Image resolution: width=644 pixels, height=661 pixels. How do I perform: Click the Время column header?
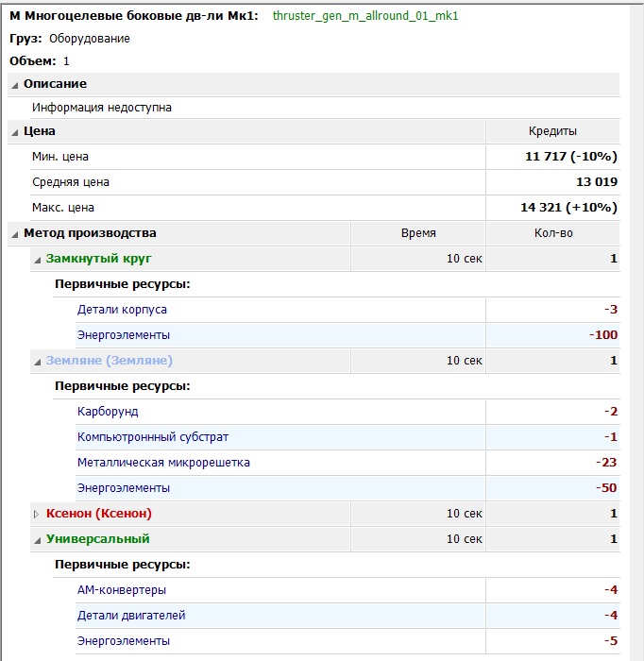[x=418, y=233]
